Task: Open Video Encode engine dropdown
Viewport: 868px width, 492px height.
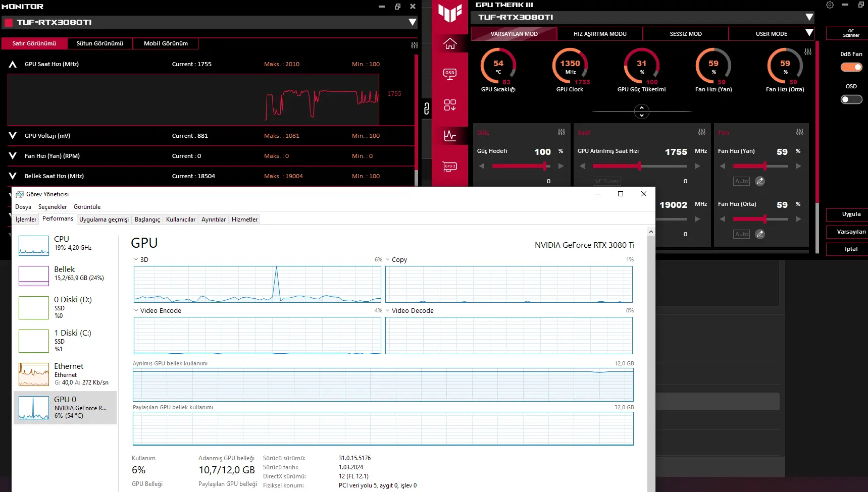Action: click(136, 311)
